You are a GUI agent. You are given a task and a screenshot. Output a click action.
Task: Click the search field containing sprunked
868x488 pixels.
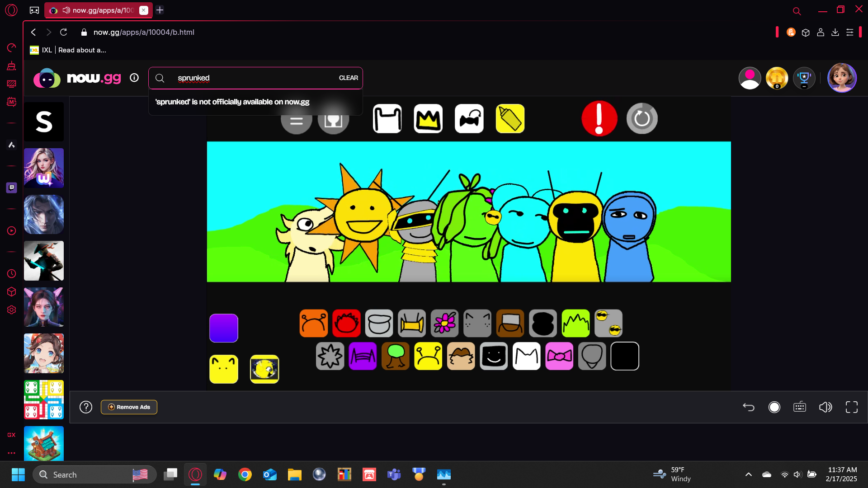pyautogui.click(x=255, y=78)
